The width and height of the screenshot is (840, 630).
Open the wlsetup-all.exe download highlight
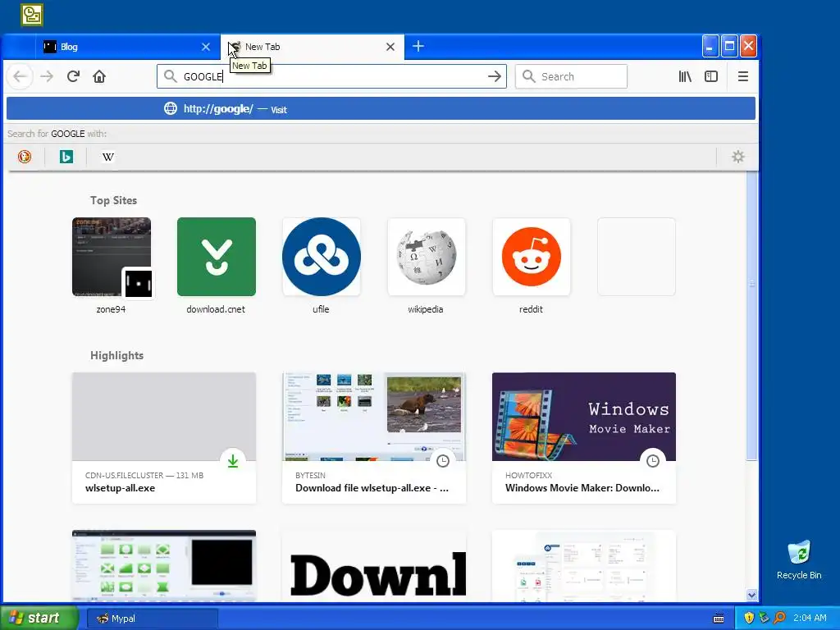coord(164,438)
